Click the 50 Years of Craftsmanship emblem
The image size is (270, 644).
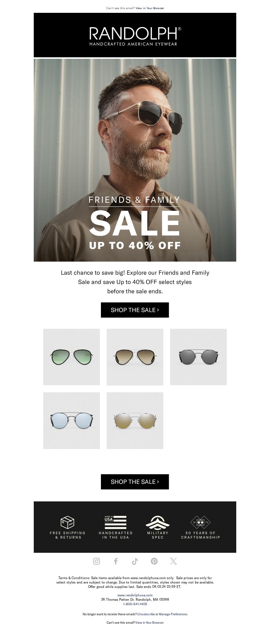coord(200,522)
